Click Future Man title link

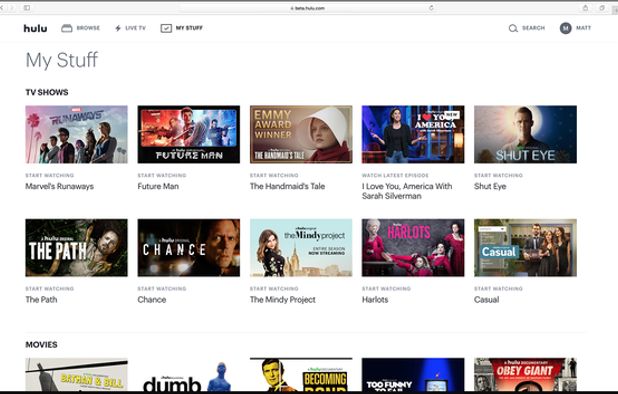point(158,186)
